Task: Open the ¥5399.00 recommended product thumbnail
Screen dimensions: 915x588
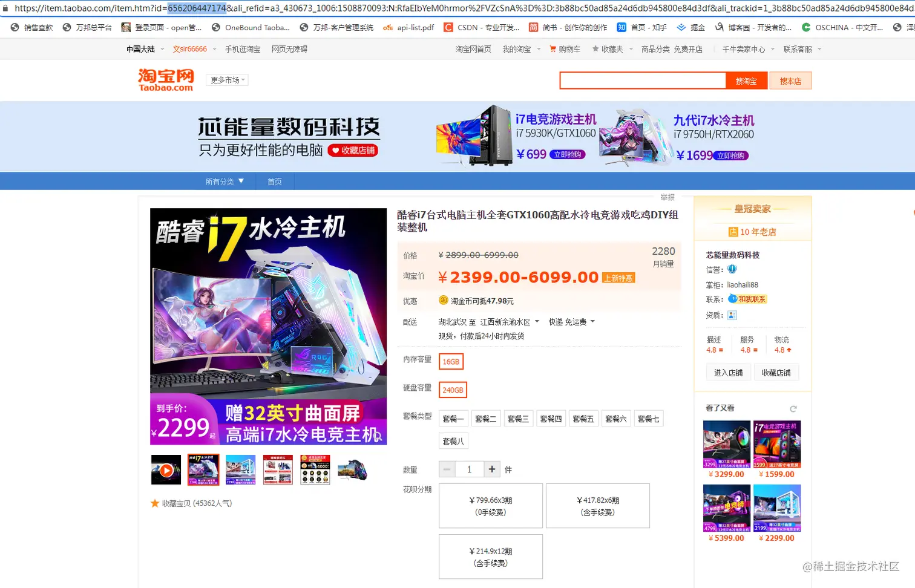Action: tap(727, 508)
